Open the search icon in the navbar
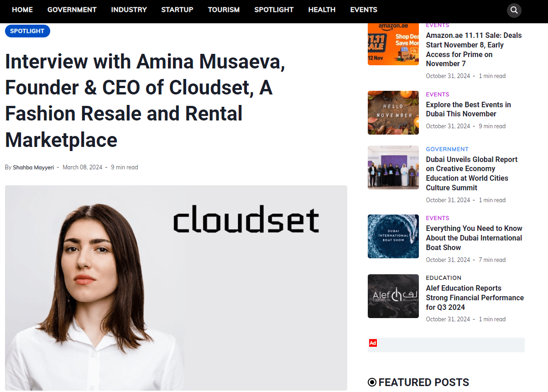The height and width of the screenshot is (392, 548). [514, 10]
